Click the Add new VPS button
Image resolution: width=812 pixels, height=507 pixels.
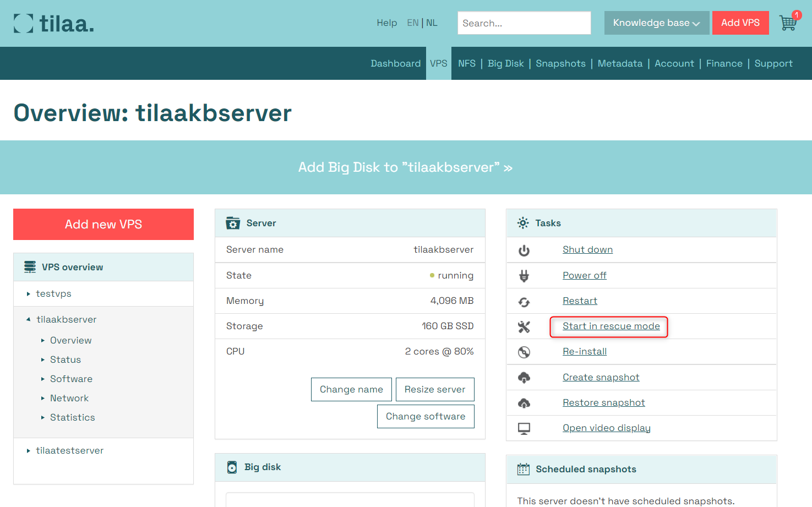pyautogui.click(x=103, y=224)
